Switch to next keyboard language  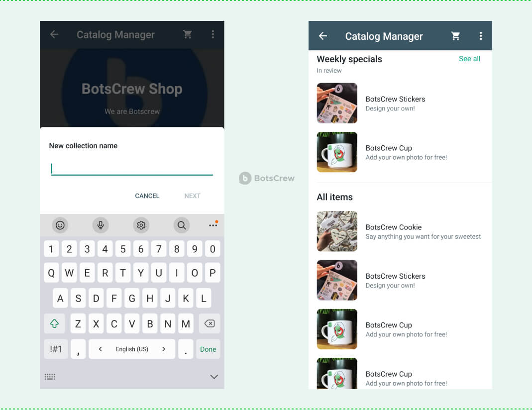point(164,349)
